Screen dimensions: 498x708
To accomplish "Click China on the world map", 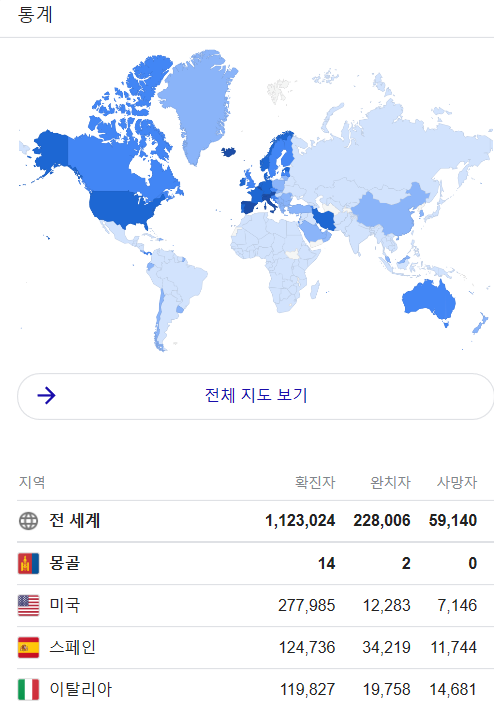I will (x=388, y=211).
